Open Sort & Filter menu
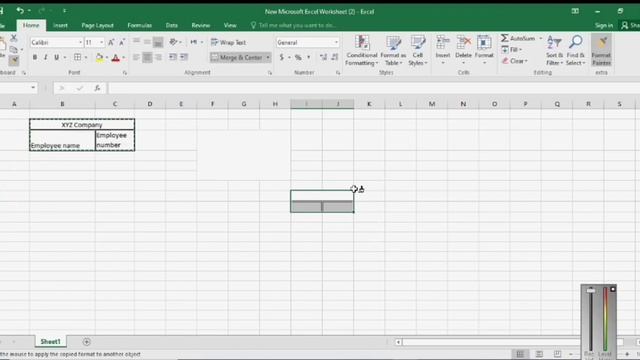Image resolution: width=640 pixels, height=360 pixels. [x=554, y=51]
